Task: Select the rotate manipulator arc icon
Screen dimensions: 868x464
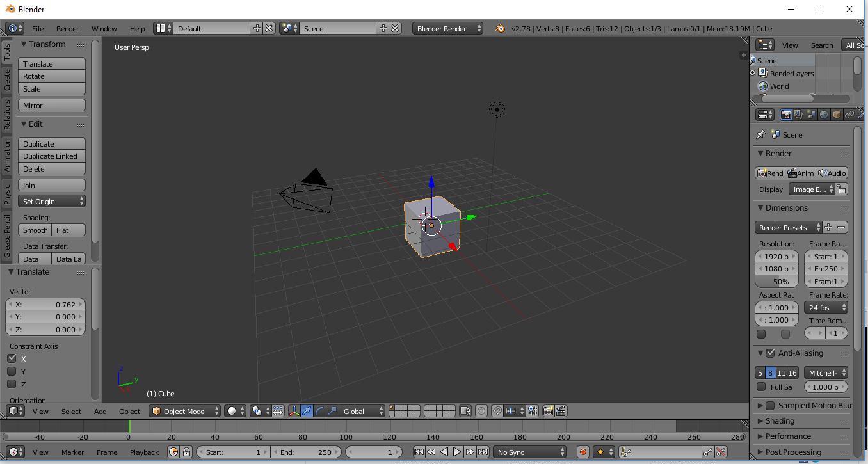Action: [319, 411]
